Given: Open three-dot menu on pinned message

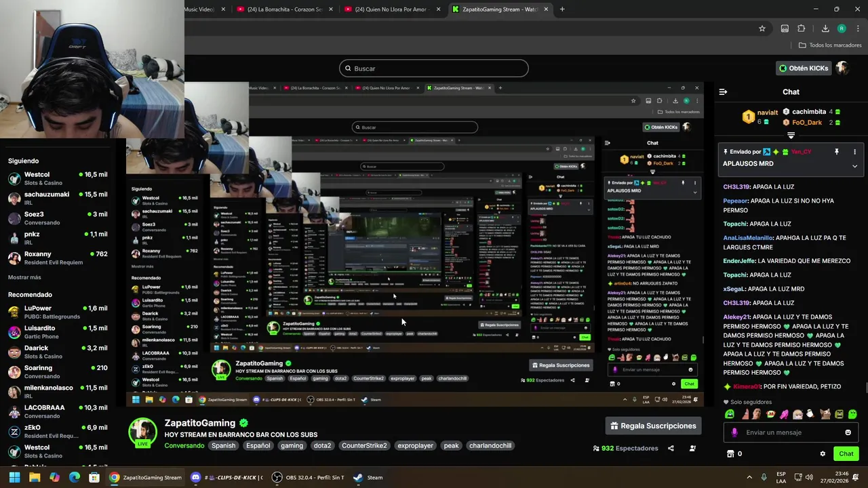Looking at the screenshot, I should click(854, 152).
